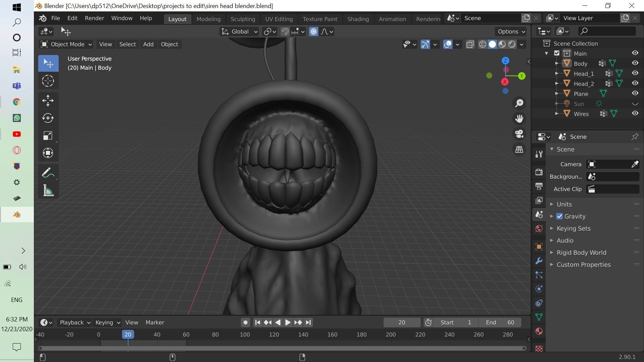
Task: Click the outliner search field
Action: [x=607, y=31]
